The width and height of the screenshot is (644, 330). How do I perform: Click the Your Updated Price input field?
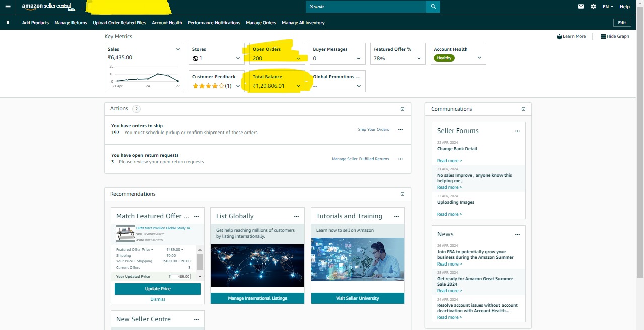click(181, 277)
